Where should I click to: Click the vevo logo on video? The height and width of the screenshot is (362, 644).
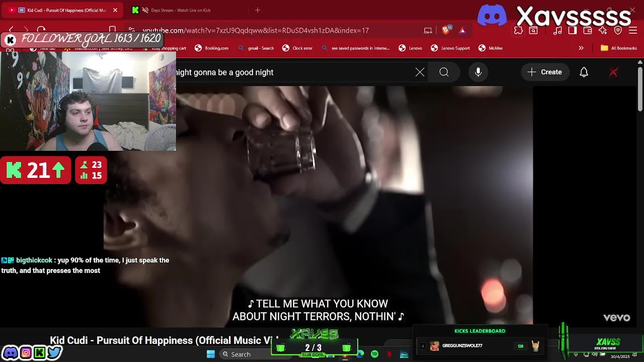pyautogui.click(x=617, y=318)
